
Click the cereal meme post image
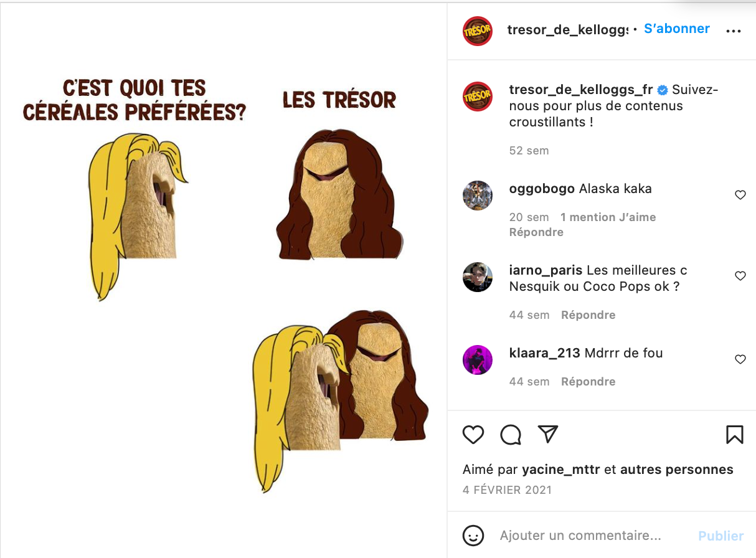pyautogui.click(x=224, y=280)
